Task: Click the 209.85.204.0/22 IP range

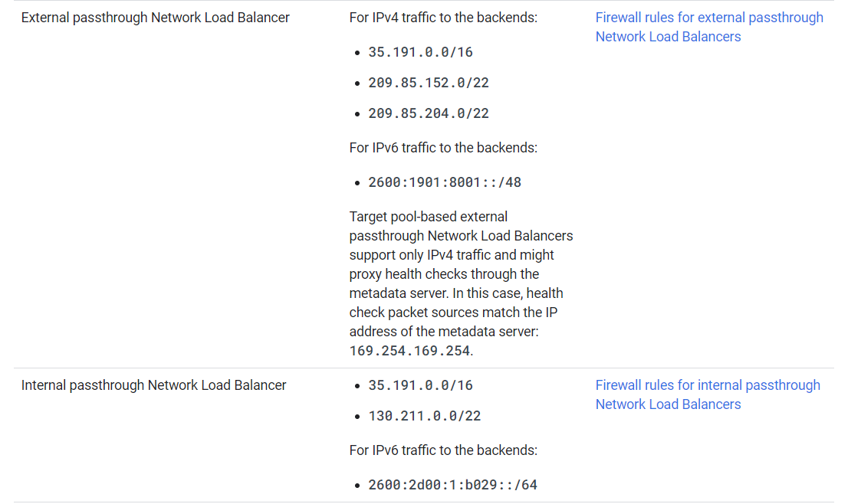Action: click(429, 113)
